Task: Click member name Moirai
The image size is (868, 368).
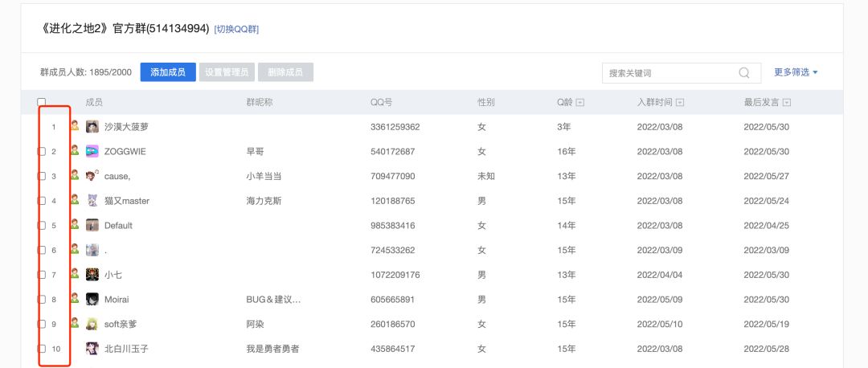Action: point(117,300)
